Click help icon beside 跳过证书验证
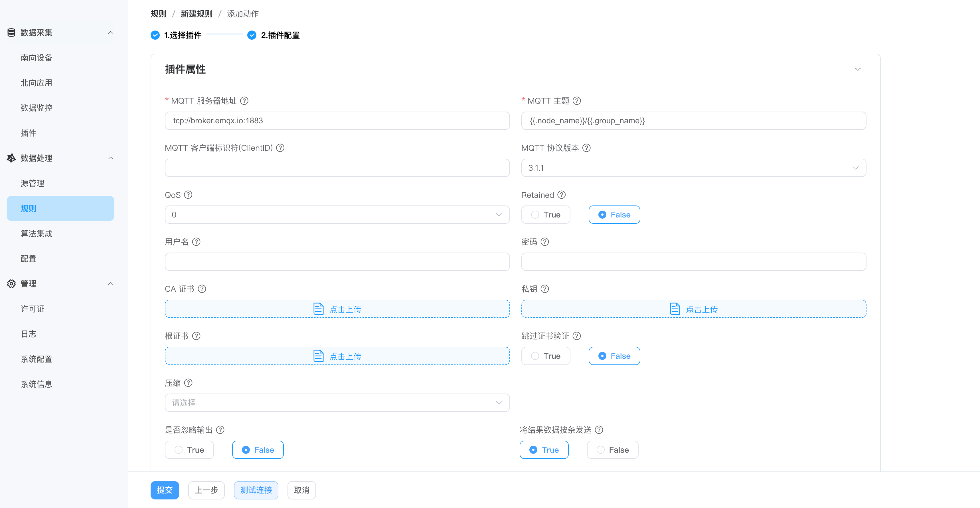Image resolution: width=980 pixels, height=508 pixels. 577,336
